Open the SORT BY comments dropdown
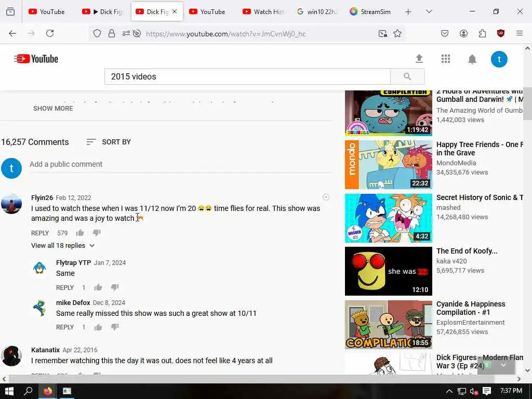Viewport: 532px width, 399px height. coord(109,142)
